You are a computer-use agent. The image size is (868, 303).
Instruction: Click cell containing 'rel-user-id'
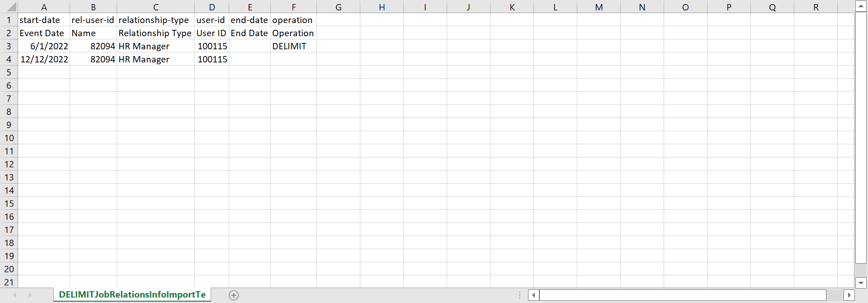pyautogui.click(x=93, y=20)
